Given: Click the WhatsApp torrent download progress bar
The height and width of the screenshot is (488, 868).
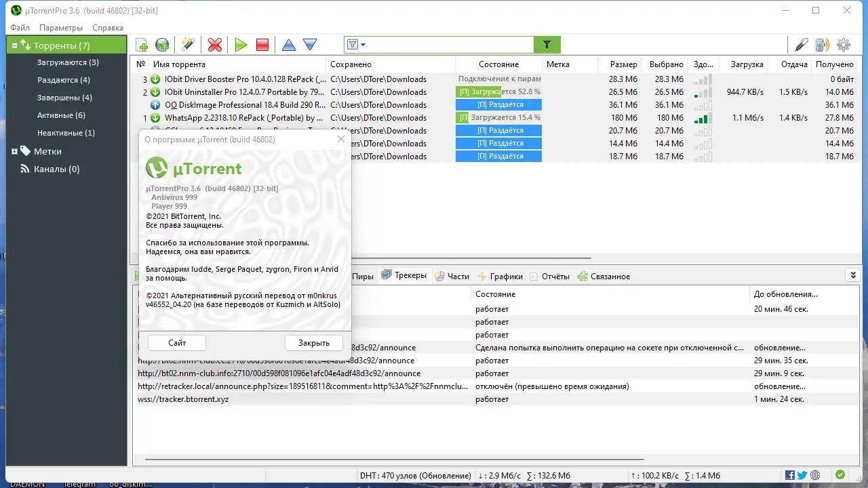Looking at the screenshot, I should click(498, 117).
